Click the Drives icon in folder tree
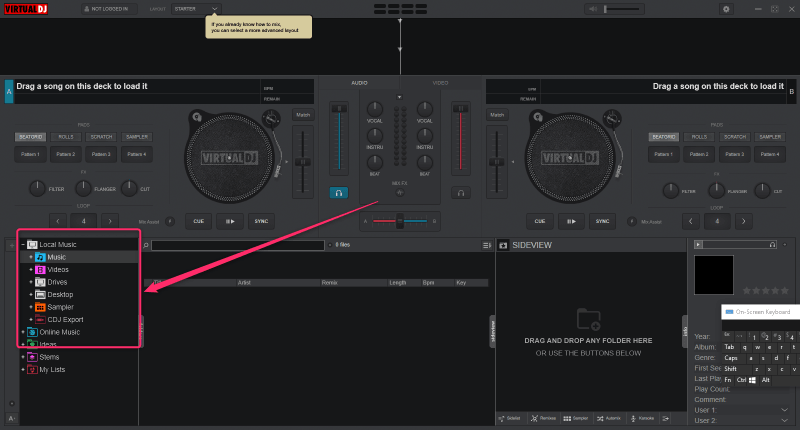 tap(40, 282)
